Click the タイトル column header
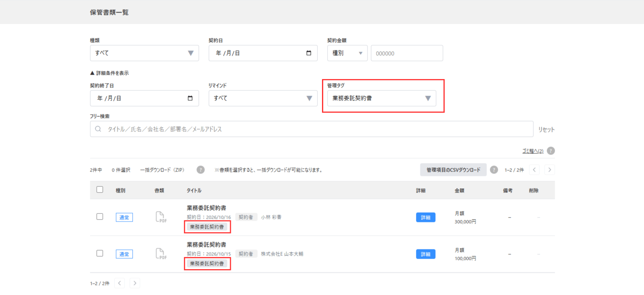 (x=194, y=190)
